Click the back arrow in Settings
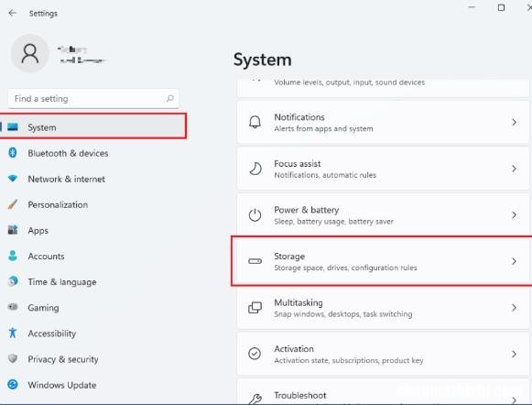 [13, 13]
